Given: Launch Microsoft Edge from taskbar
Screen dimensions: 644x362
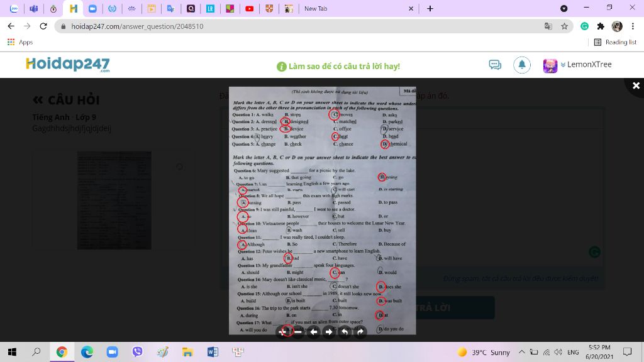Looking at the screenshot, I should [87, 352].
